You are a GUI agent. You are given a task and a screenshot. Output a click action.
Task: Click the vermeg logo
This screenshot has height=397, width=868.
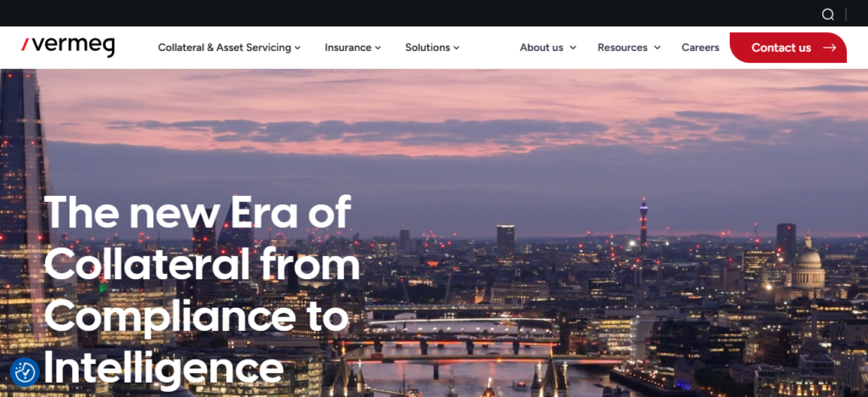pos(68,47)
